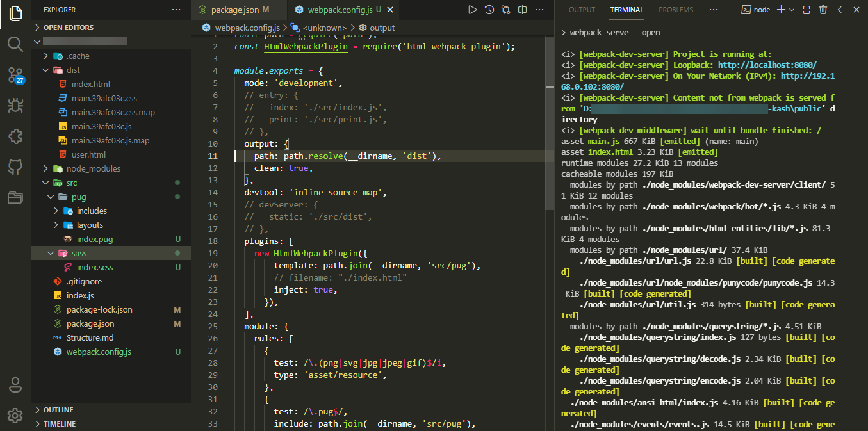Expand the OPEN EDITORS section

[68, 28]
